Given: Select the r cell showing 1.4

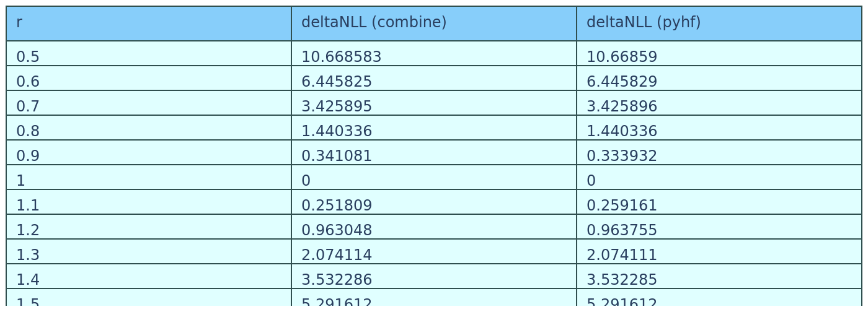Looking at the screenshot, I should [x=149, y=279].
